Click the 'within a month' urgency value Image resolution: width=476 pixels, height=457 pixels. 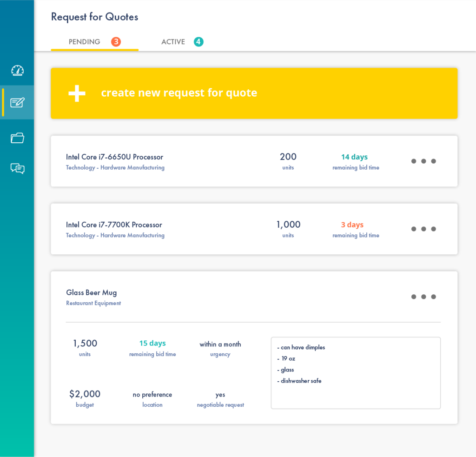(x=220, y=344)
